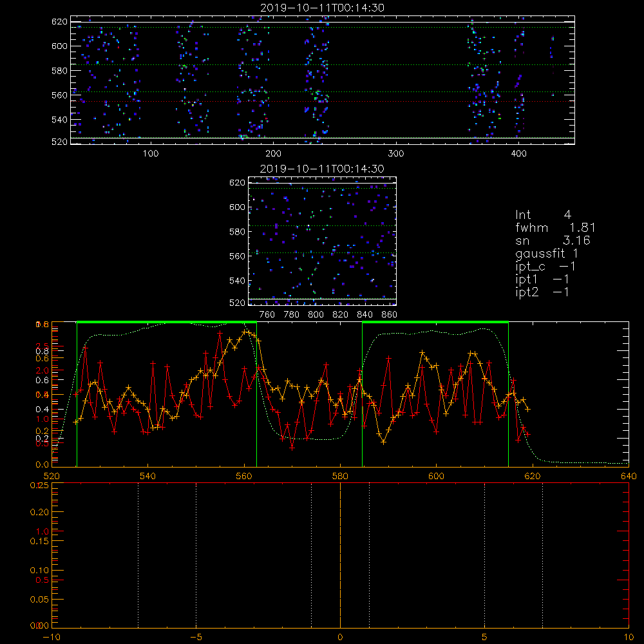The width and height of the screenshot is (644, 644).
Task: Click x-axis label 300 on top raster plot
Action: point(396,154)
